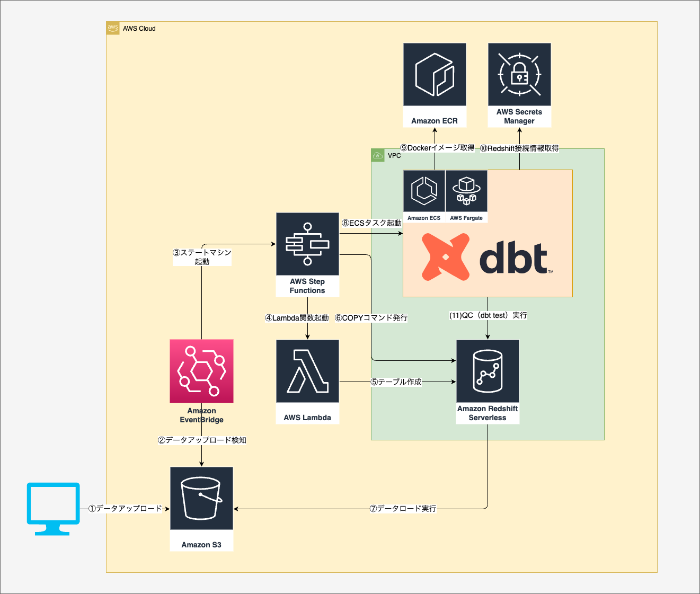The width and height of the screenshot is (700, 594).
Task: Click the blue client computer monitor icon
Action: (54, 509)
